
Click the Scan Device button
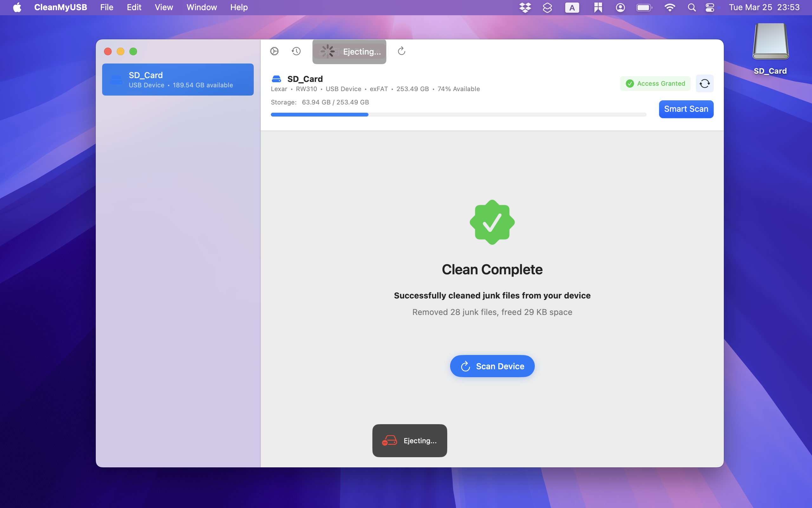coord(492,366)
